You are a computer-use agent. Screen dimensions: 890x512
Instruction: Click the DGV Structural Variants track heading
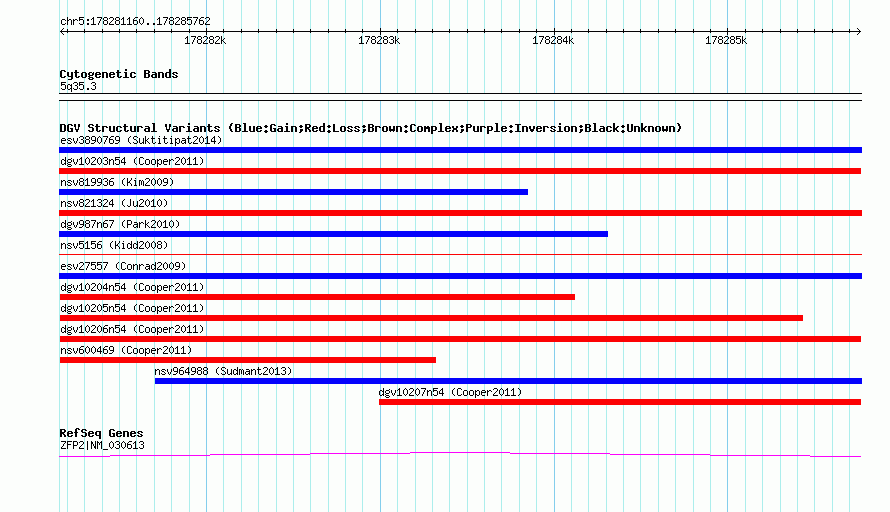coord(370,128)
